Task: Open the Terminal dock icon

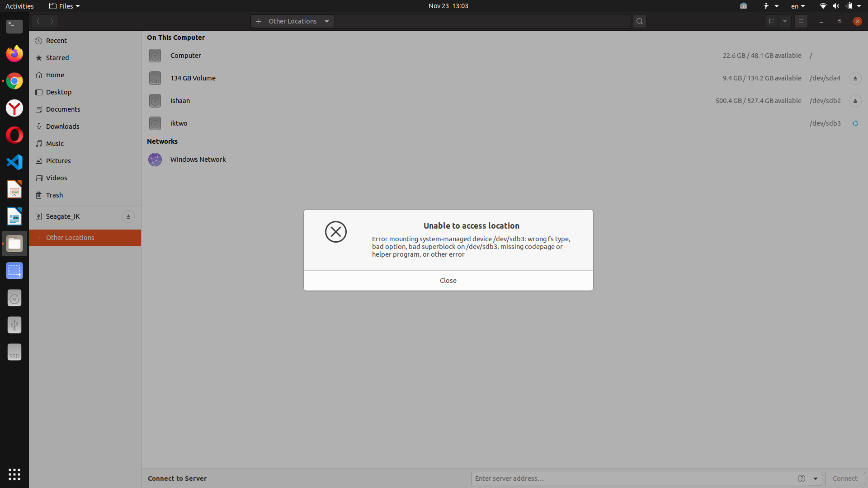Action: (x=14, y=27)
